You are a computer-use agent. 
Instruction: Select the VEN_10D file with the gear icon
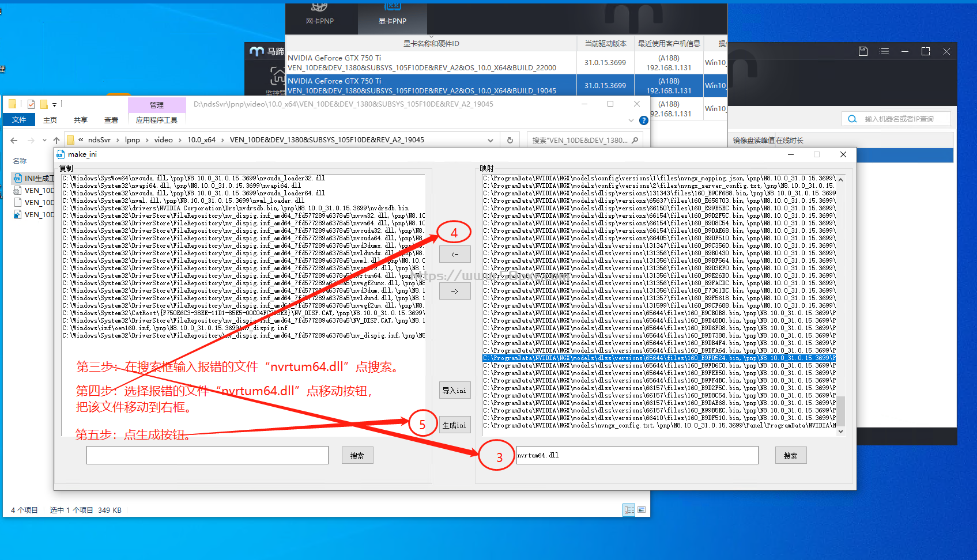point(33,190)
